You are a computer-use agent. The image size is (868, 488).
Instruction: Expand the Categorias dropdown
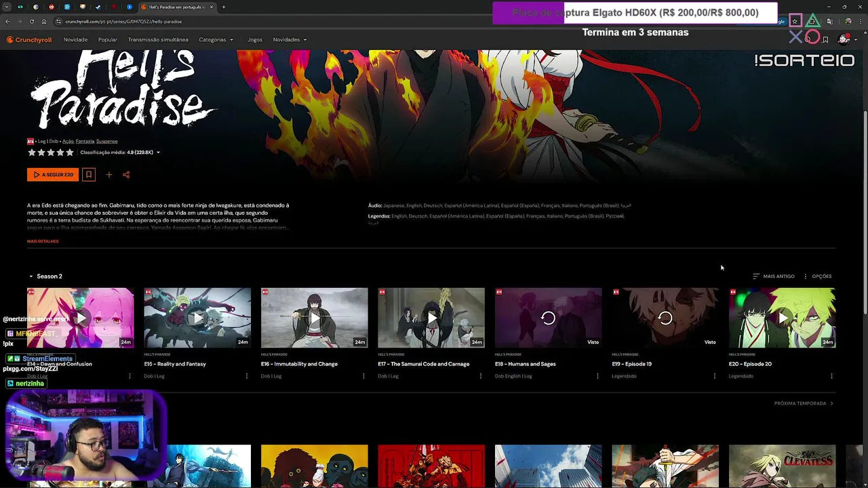(x=216, y=40)
